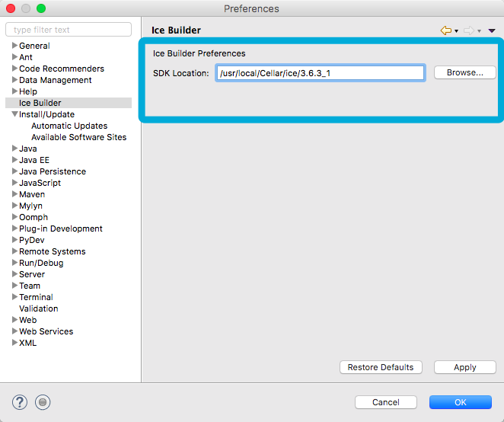This screenshot has height=422, width=504.
Task: Expand the Java EE tree node
Action: 14,159
